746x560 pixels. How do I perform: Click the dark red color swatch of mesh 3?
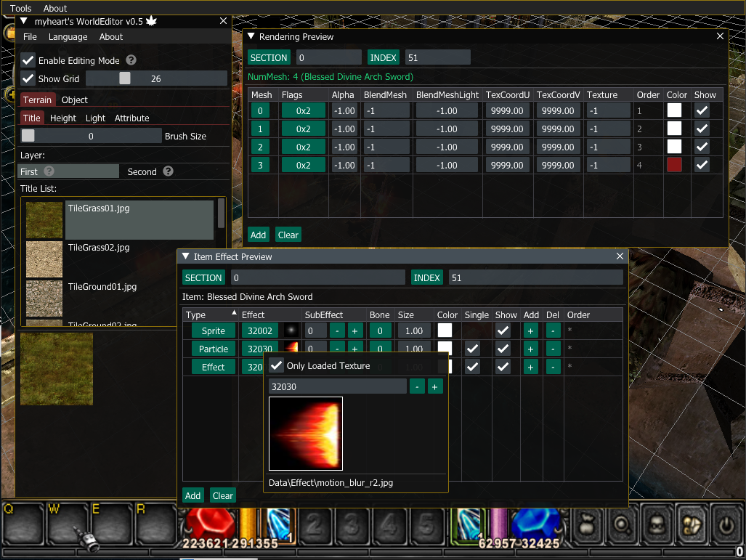[x=675, y=165]
